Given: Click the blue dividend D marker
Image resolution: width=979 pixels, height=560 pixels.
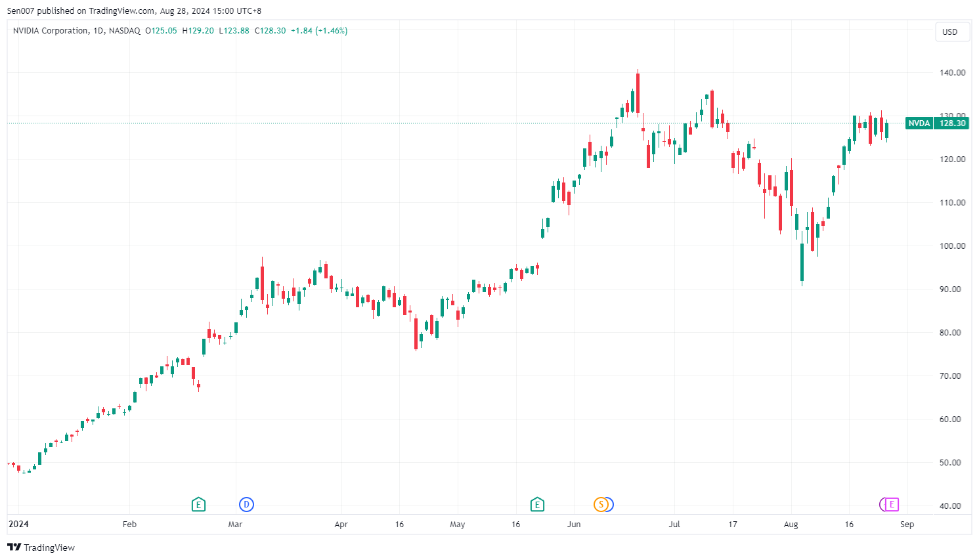Looking at the screenshot, I should pos(246,504).
